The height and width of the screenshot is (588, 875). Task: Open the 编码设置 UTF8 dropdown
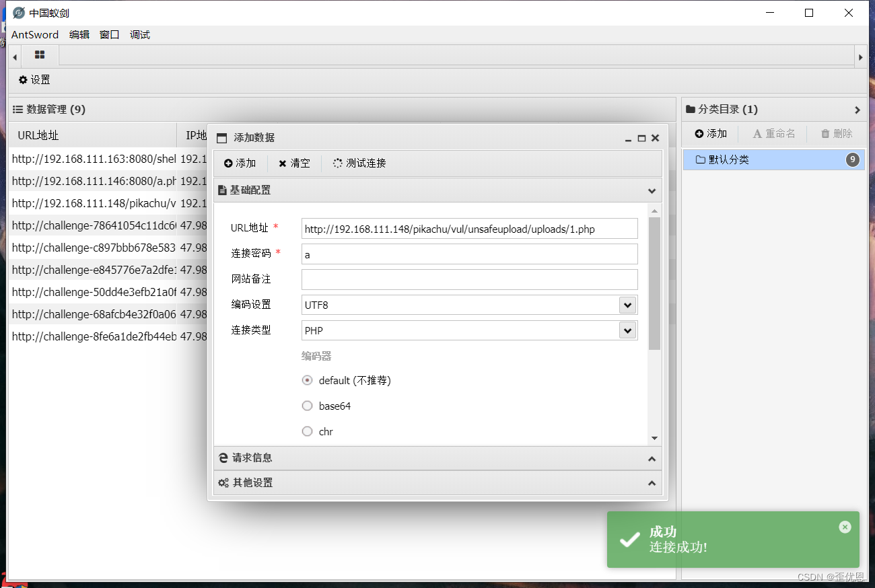(x=627, y=305)
